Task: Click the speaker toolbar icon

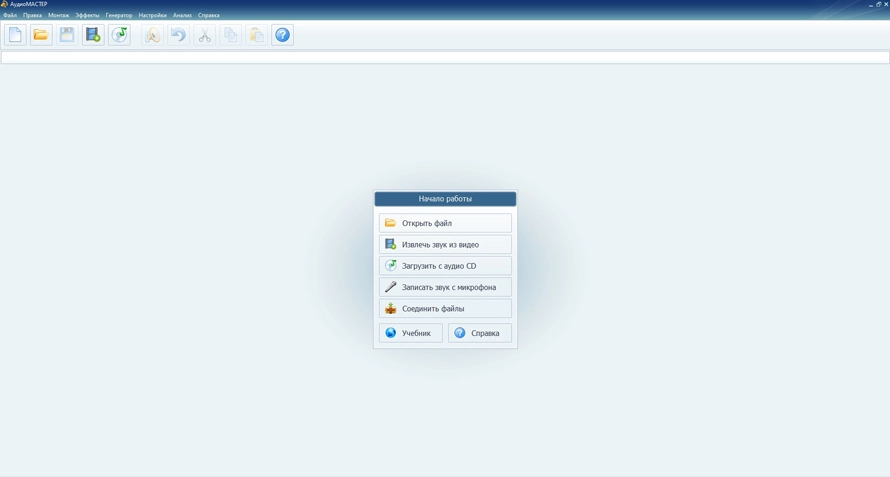Action: (x=152, y=35)
